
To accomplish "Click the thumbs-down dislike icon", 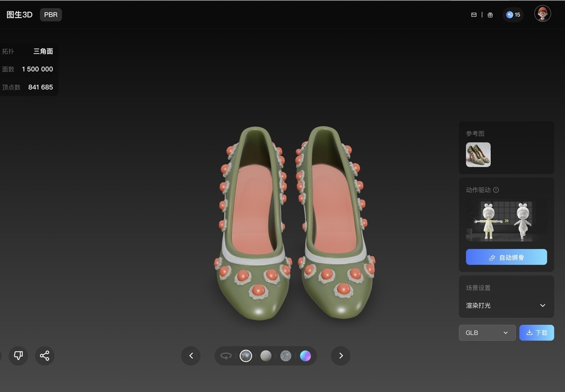I will (18, 356).
